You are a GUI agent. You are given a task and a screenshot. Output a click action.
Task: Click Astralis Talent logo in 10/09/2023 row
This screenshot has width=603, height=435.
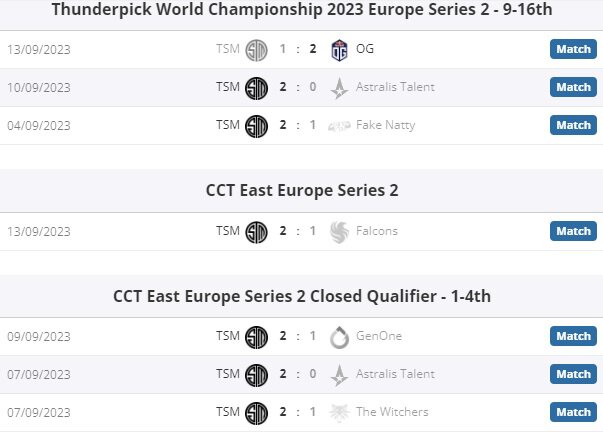click(339, 88)
